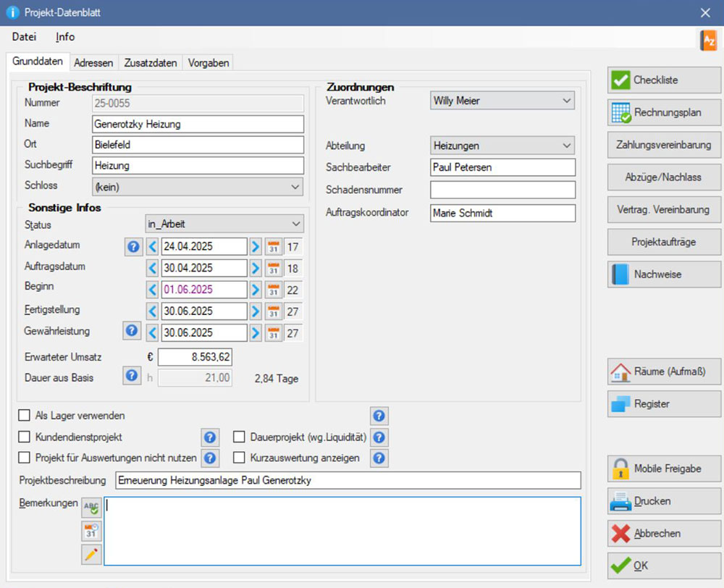This screenshot has height=588, width=724.
Task: Open the Verantwortlich dropdown list
Action: click(566, 101)
